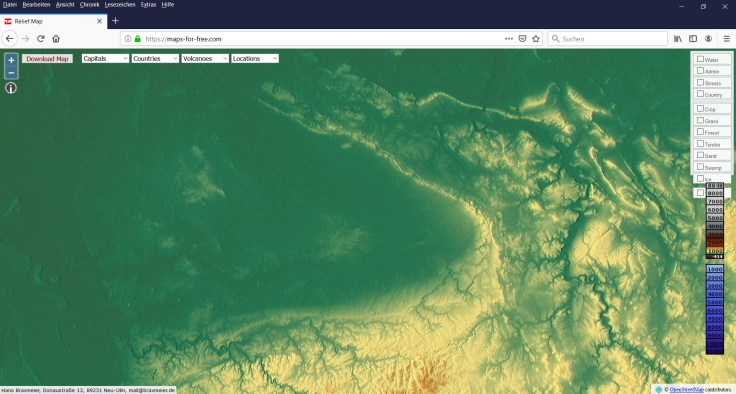Viewport: 736px width, 394px height.
Task: Click the OpenStreetMap globe icon
Action: tap(659, 389)
